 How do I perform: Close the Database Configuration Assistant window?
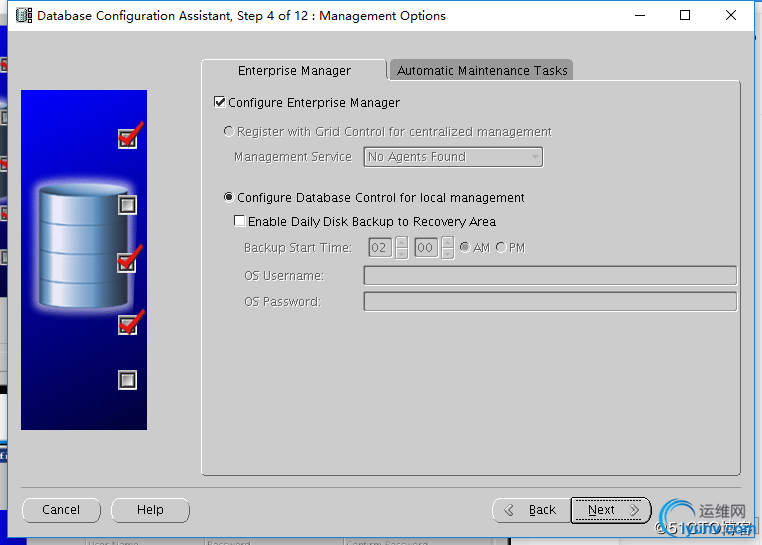(x=730, y=16)
